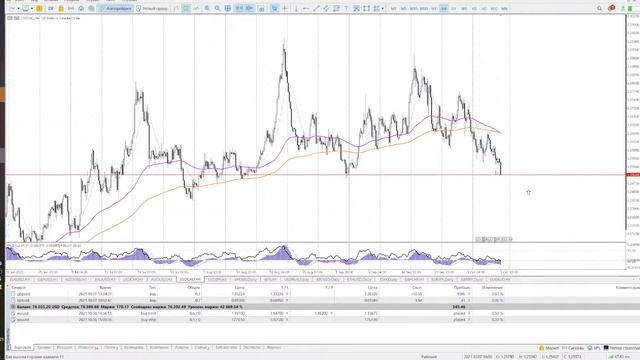Close the nzdusd buy position
640x360 pixels.
point(469,300)
